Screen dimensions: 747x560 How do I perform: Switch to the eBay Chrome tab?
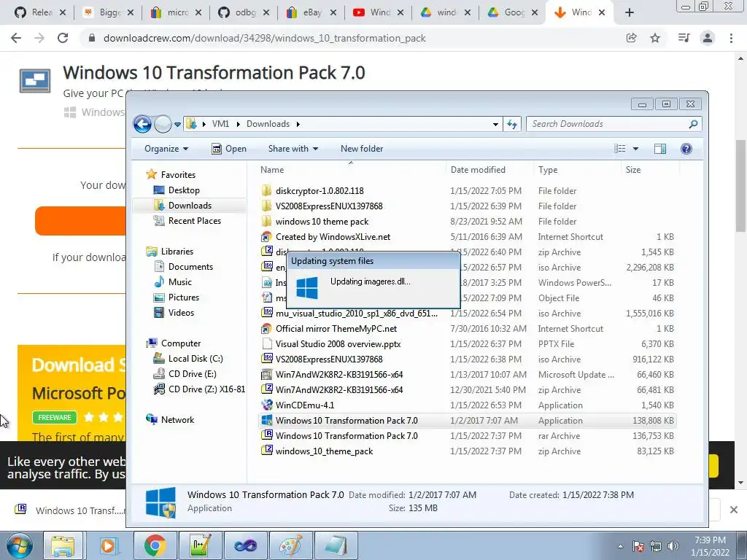[312, 12]
